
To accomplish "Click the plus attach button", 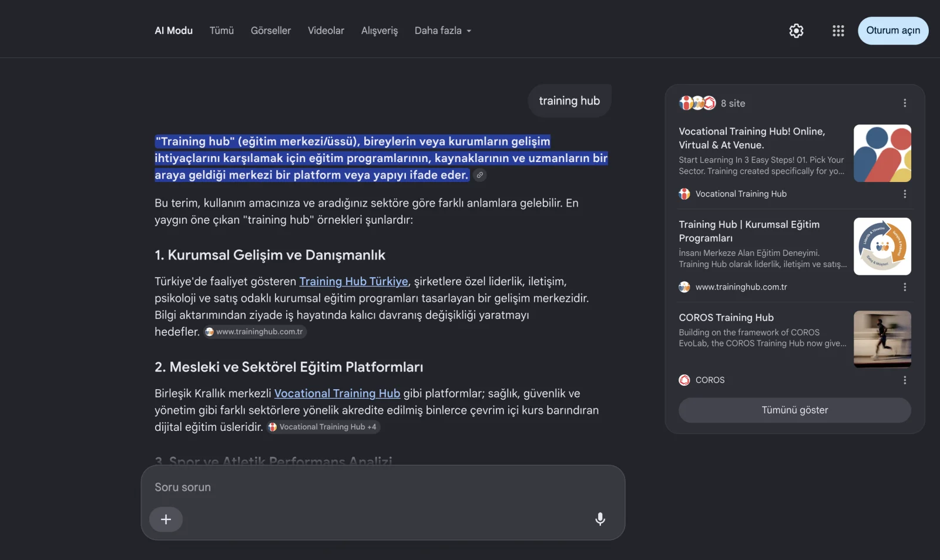I will click(166, 519).
